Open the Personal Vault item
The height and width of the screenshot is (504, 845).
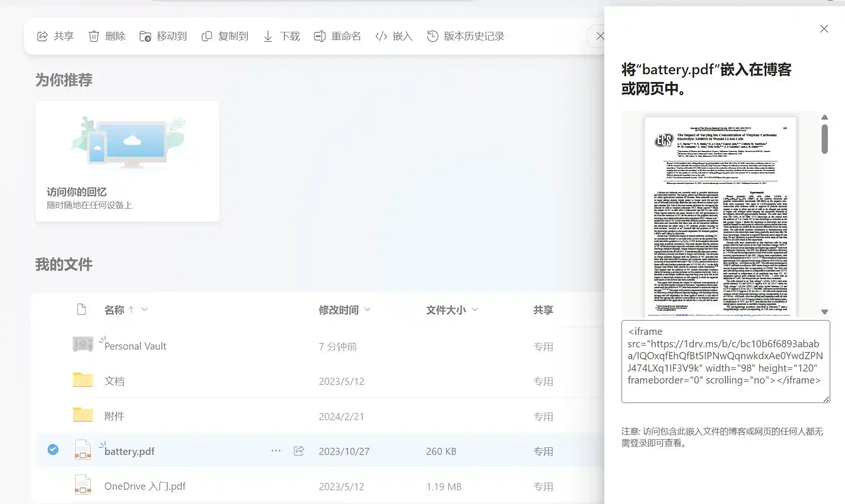click(x=135, y=346)
